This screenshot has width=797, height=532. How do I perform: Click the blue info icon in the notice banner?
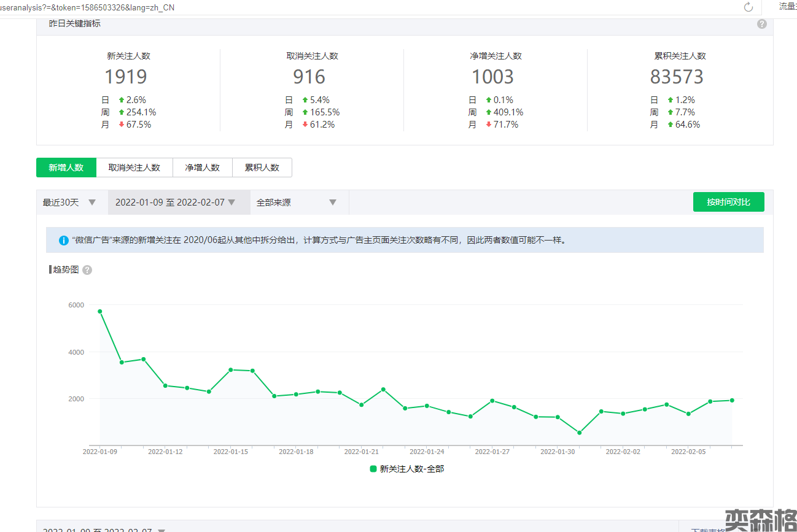tap(63, 241)
